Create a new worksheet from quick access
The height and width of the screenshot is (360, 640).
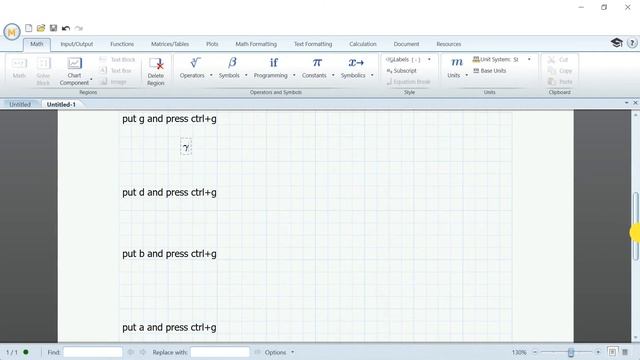coord(29,28)
